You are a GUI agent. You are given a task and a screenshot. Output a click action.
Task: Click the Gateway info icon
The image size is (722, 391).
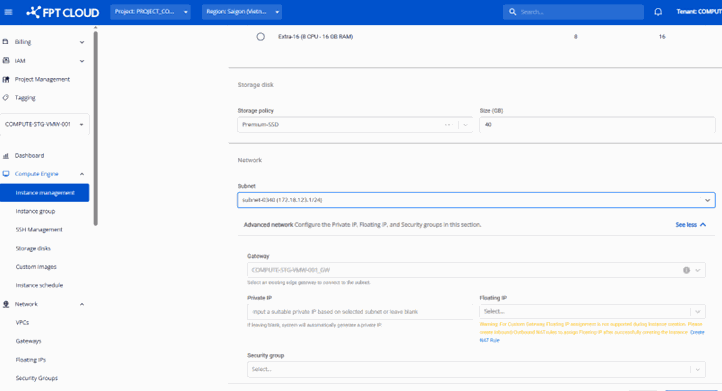[x=686, y=270]
